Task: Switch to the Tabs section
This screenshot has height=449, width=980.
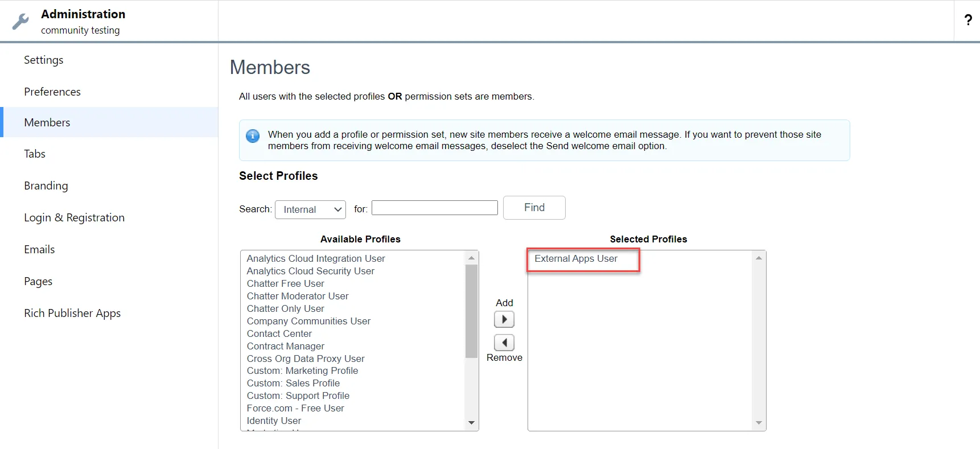Action: pos(34,154)
